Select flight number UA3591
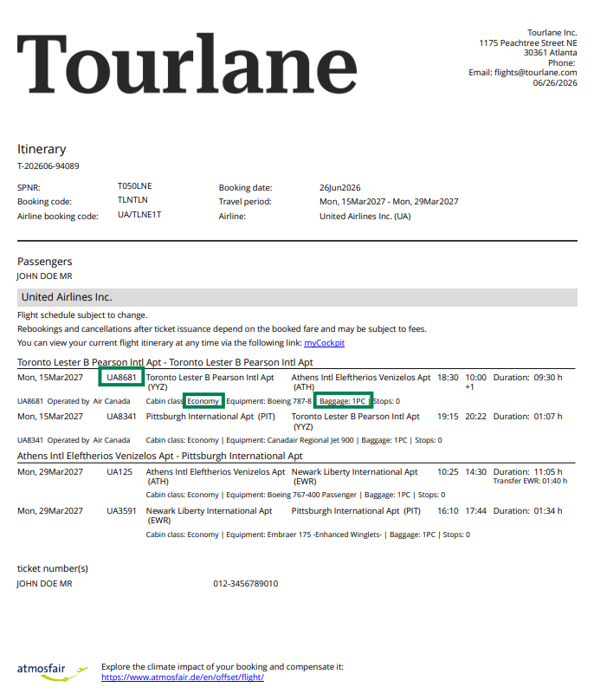Viewport: 594px width, 700px height. click(x=121, y=511)
